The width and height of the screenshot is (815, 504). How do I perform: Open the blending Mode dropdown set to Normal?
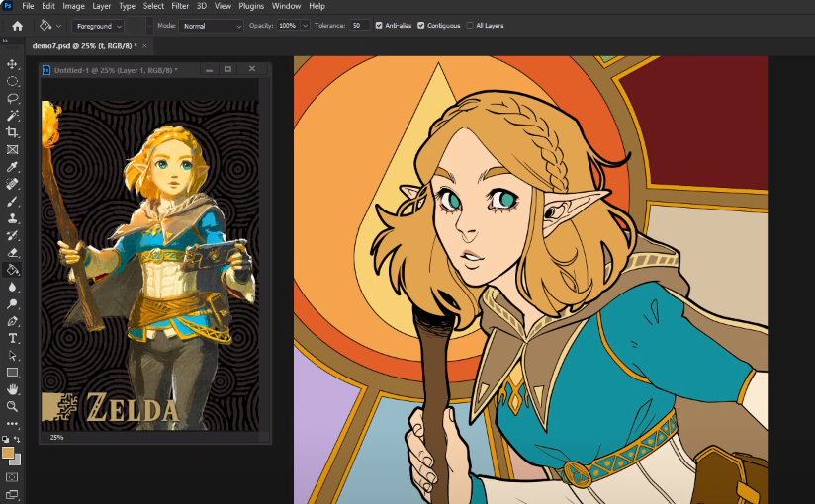click(211, 26)
